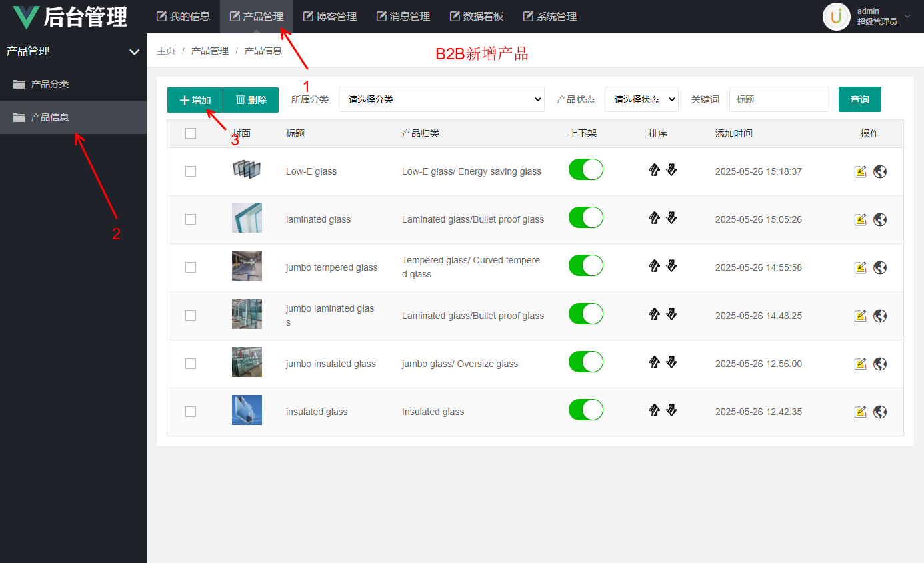The width and height of the screenshot is (924, 563).
Task: Check the box for jumbo insulated glass row
Action: [x=191, y=364]
